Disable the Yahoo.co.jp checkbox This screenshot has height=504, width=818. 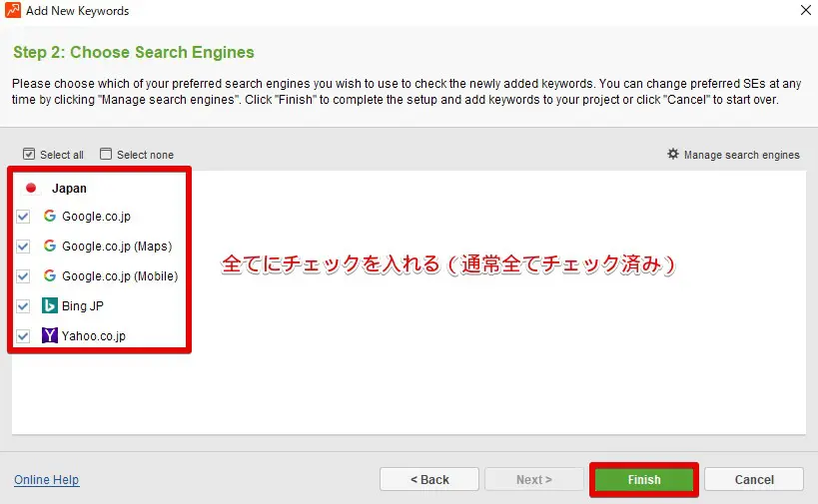tap(23, 335)
